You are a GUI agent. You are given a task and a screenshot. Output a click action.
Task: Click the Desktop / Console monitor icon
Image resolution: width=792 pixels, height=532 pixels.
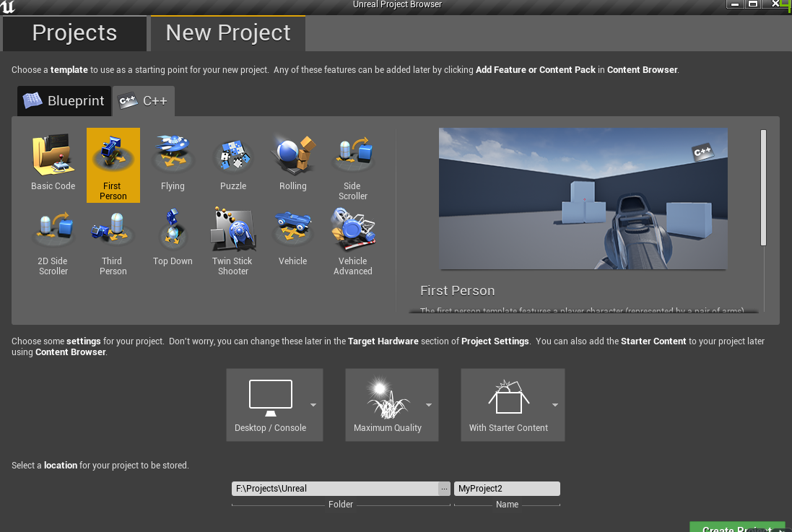(271, 398)
